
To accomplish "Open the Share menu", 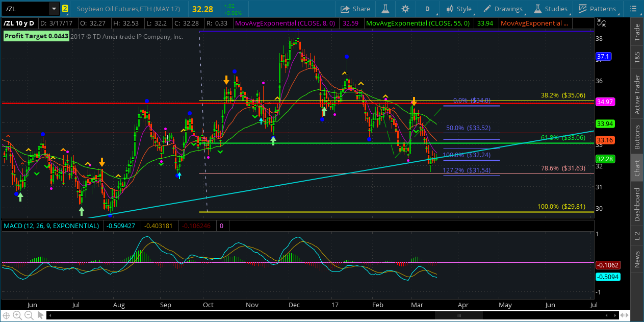I will [355, 9].
